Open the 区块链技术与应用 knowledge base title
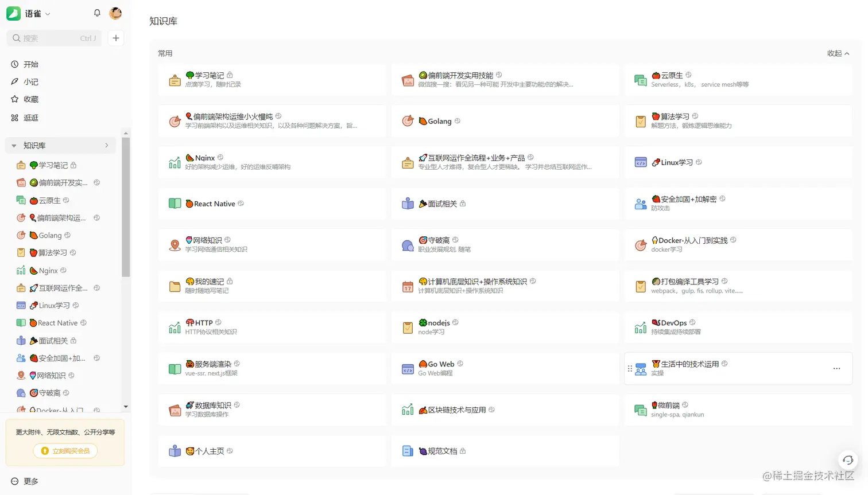The width and height of the screenshot is (868, 495). [452, 410]
